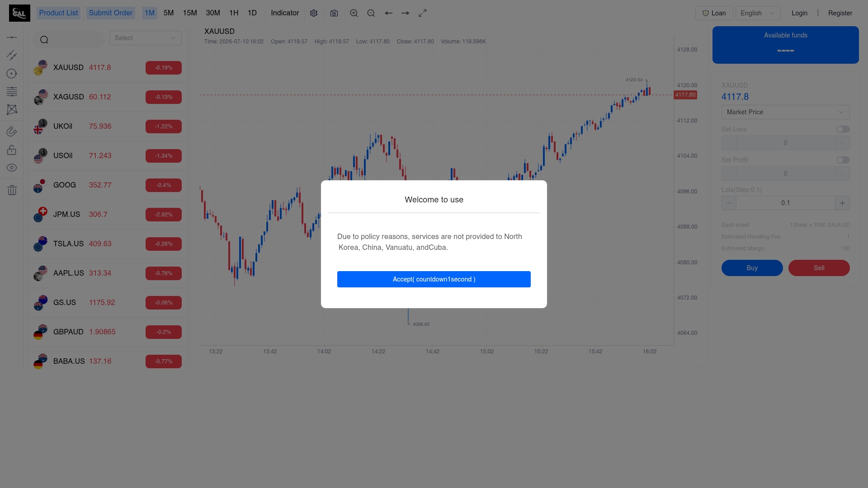The image size is (868, 488).
Task: Click the -2.92% change badge
Action: [x=164, y=215]
